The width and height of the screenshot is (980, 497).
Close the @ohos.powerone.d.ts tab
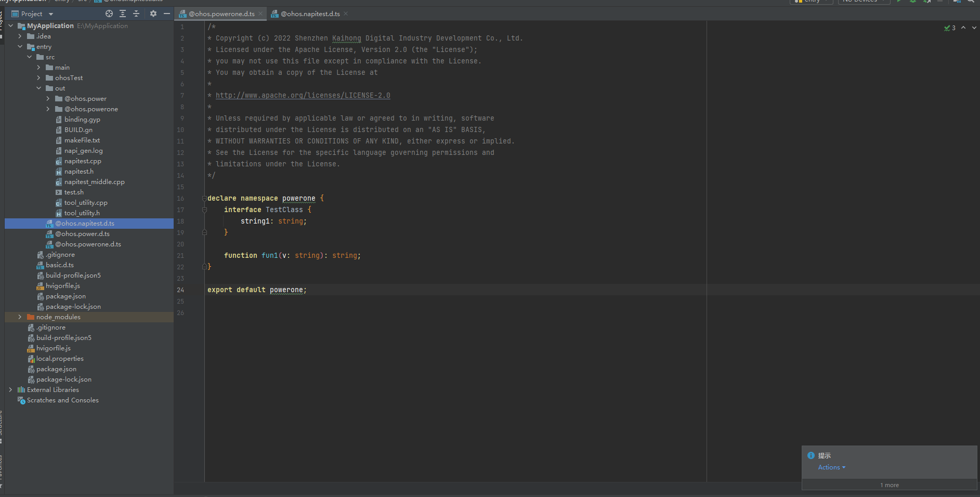pos(260,14)
